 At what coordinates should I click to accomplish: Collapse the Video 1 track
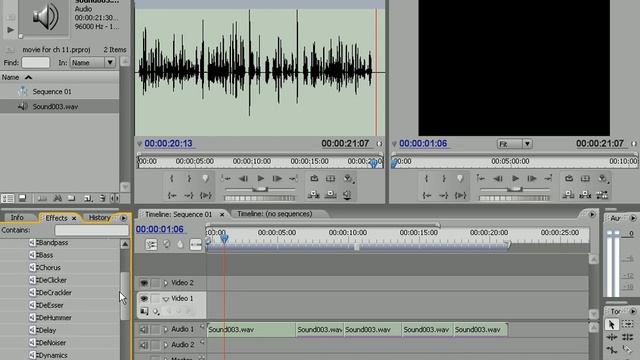coord(166,299)
